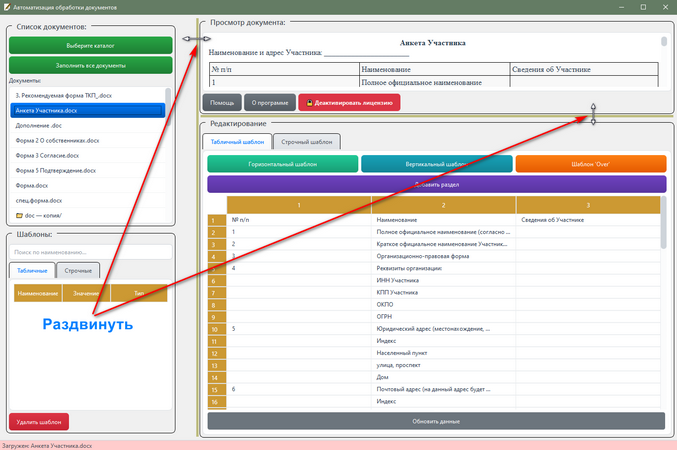Click cell 'ОКПО'
The height and width of the screenshot is (450, 677).
pos(443,304)
